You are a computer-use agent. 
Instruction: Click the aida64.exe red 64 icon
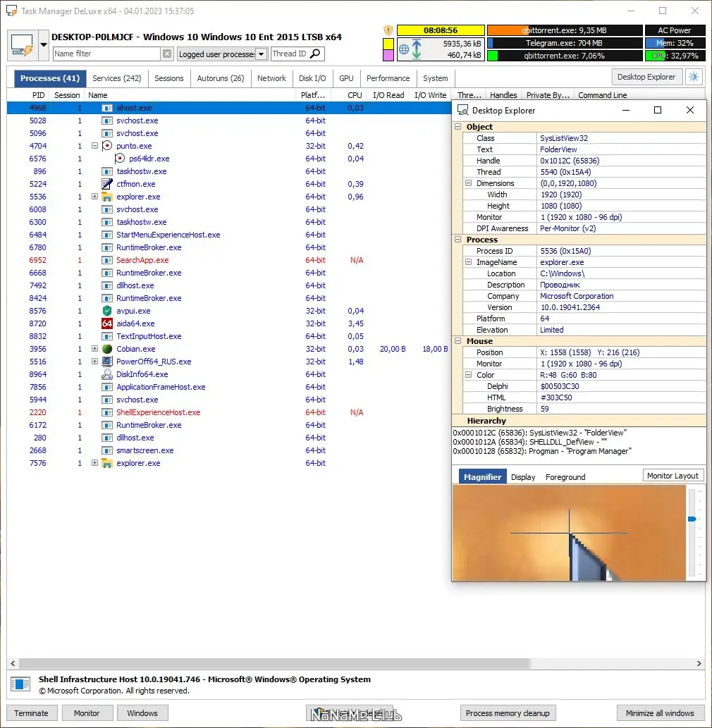(x=107, y=323)
